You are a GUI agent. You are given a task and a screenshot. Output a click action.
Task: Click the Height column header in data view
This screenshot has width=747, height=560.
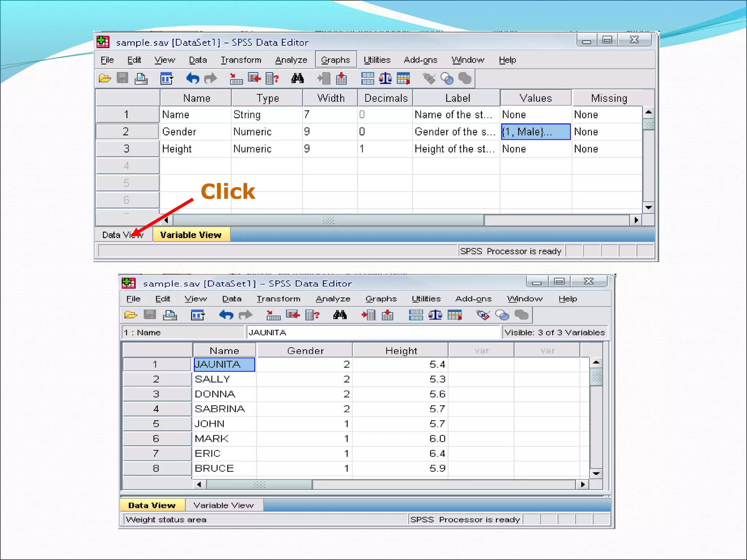pos(400,351)
